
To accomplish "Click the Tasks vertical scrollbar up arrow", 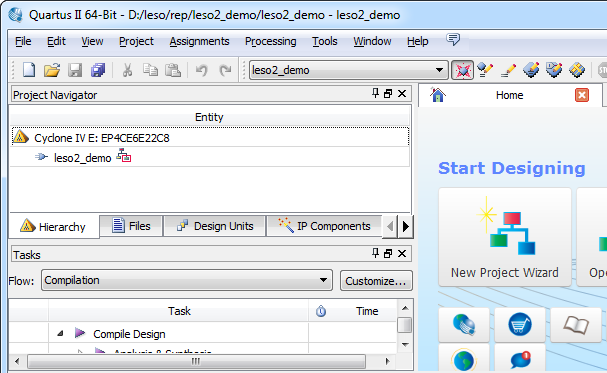I will [405, 308].
